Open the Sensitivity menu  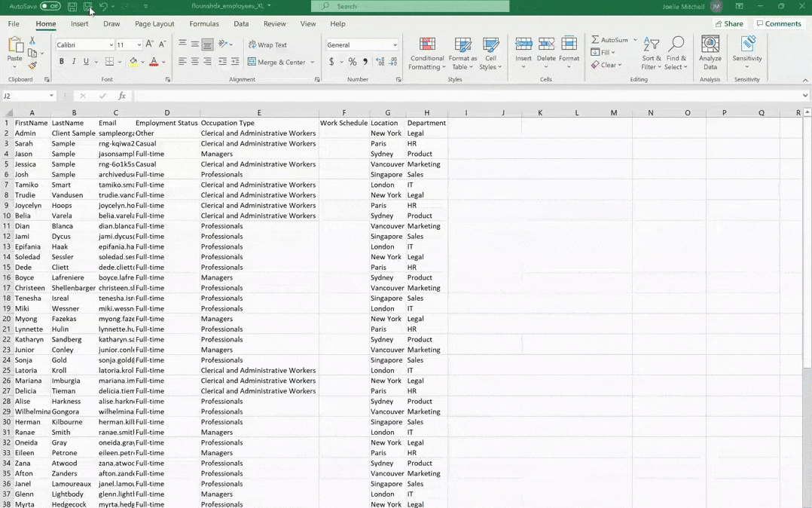pyautogui.click(x=746, y=54)
